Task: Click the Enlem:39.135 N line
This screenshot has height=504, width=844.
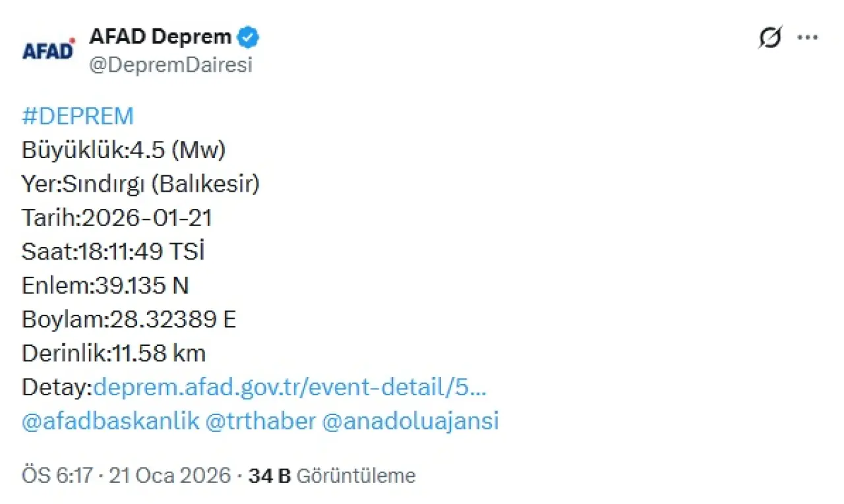Action: (105, 285)
